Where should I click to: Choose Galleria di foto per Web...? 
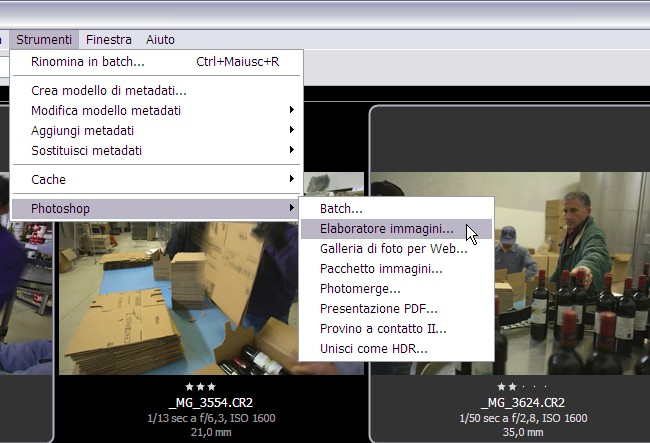396,249
